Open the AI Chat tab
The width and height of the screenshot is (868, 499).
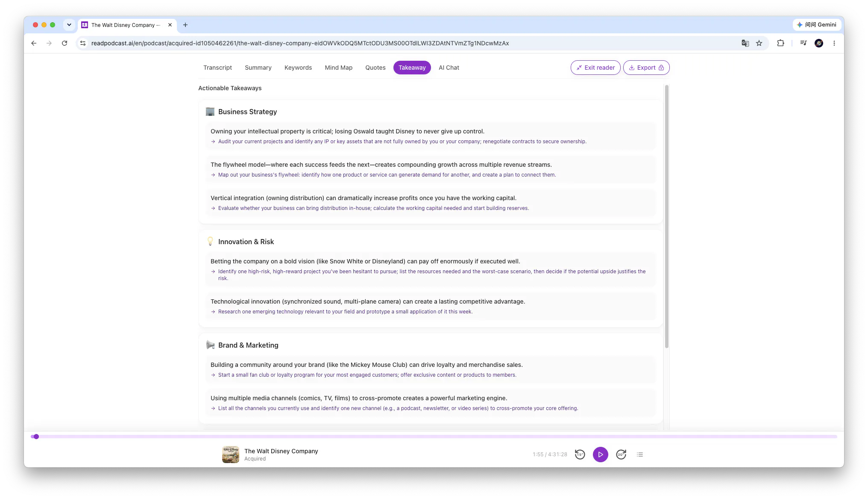[449, 68]
